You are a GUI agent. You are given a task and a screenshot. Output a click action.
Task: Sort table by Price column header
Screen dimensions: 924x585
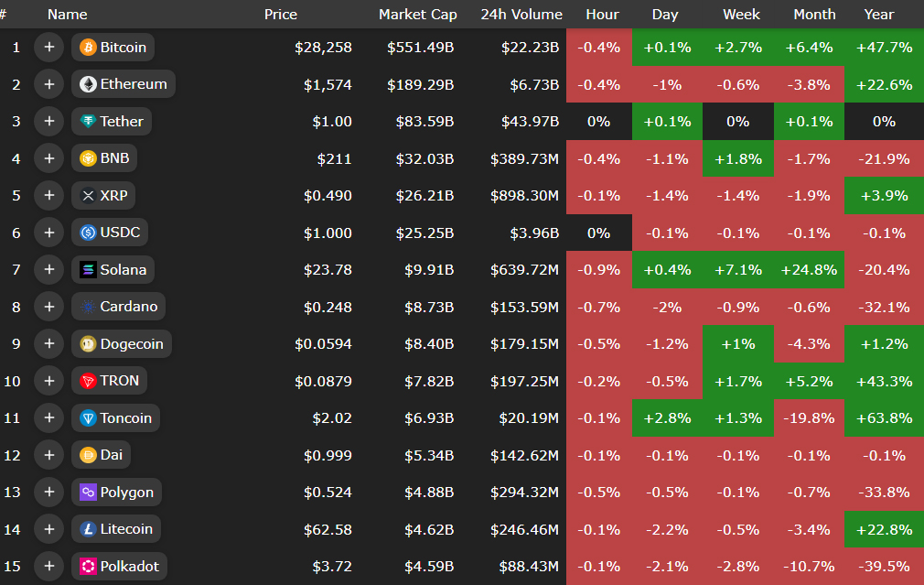281,15
